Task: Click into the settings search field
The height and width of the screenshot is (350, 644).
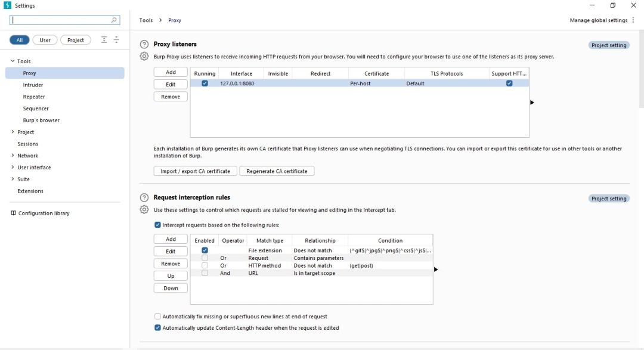Action: (x=61, y=20)
